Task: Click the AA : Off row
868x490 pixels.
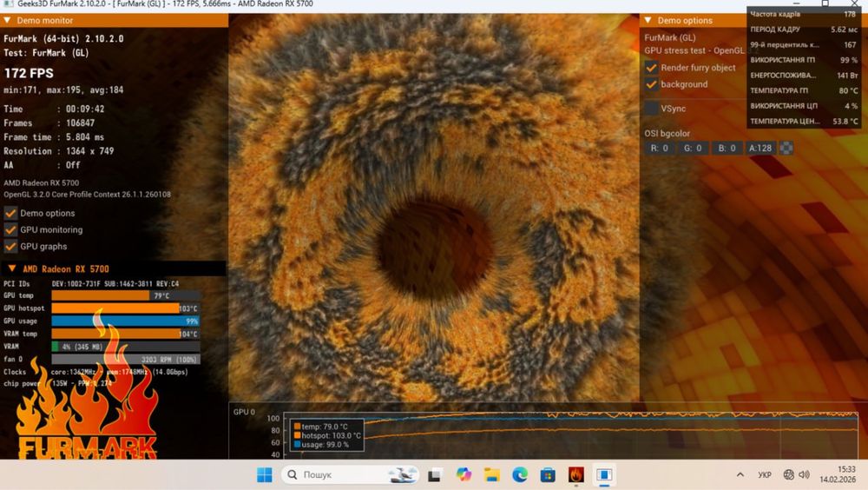Action: coord(42,165)
